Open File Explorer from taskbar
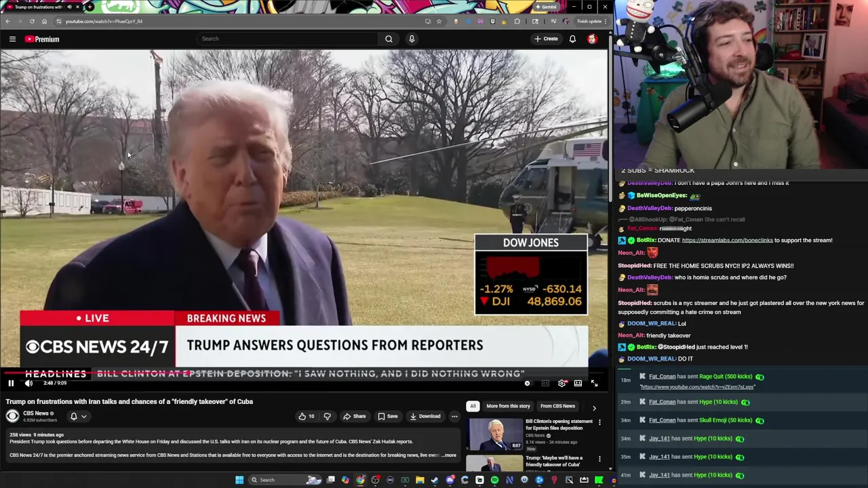Image resolution: width=868 pixels, height=488 pixels. (x=420, y=480)
